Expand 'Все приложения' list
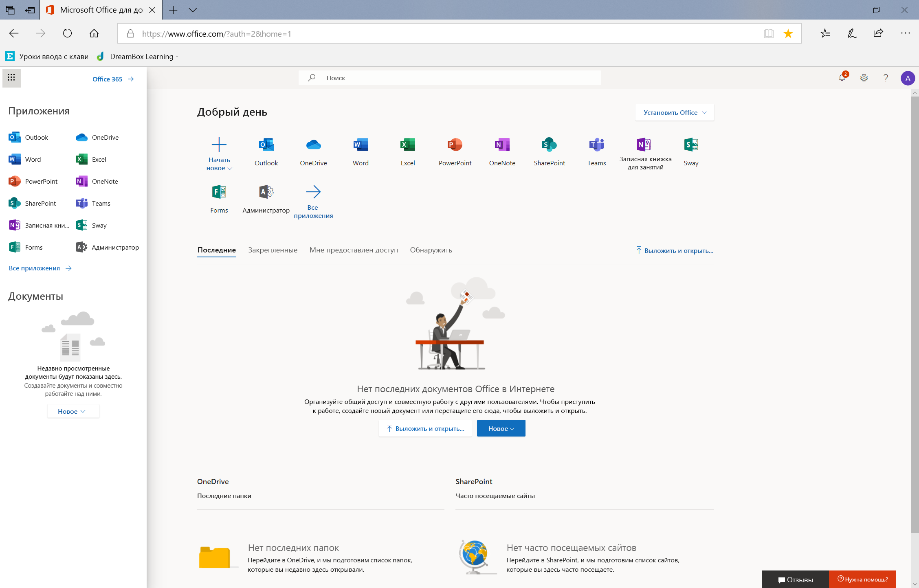This screenshot has height=588, width=919. pyautogui.click(x=40, y=268)
